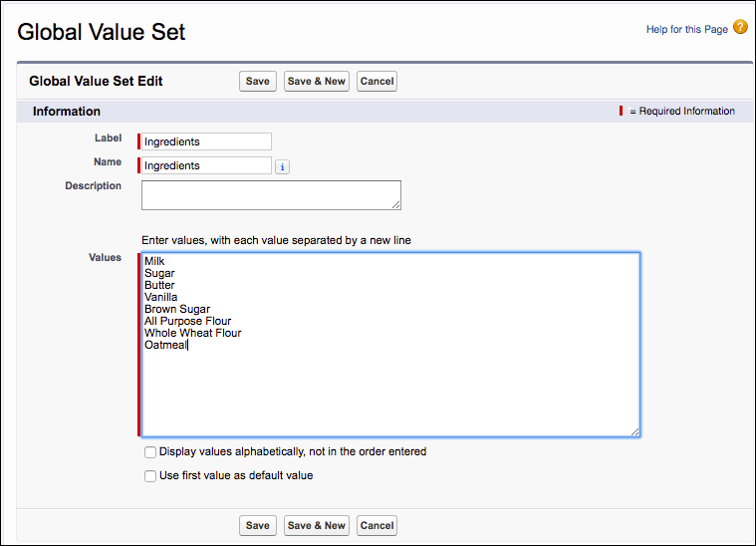
Task: Select the empty Description text area
Action: coord(270,194)
